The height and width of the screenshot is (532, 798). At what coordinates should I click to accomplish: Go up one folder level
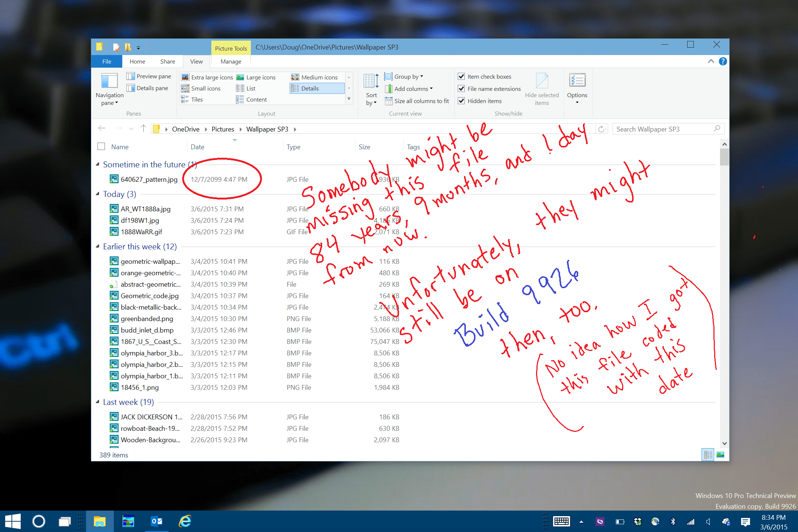pyautogui.click(x=143, y=129)
